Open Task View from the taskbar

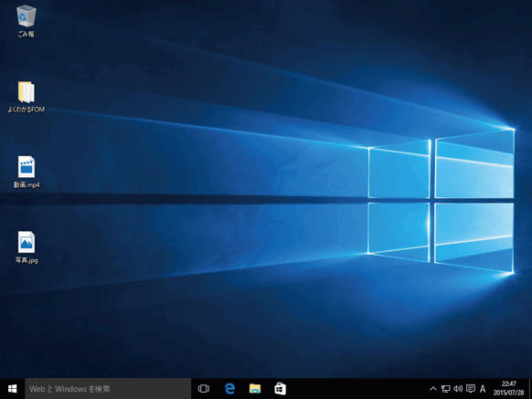click(x=204, y=389)
